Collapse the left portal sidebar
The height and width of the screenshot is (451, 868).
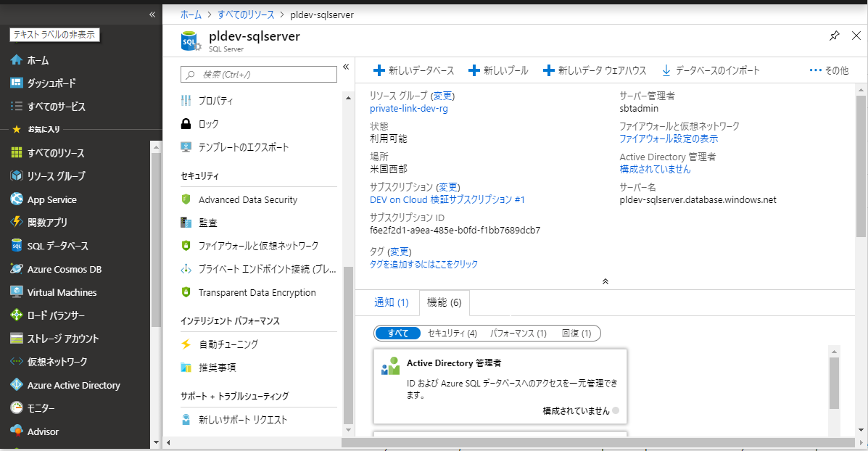click(x=152, y=15)
